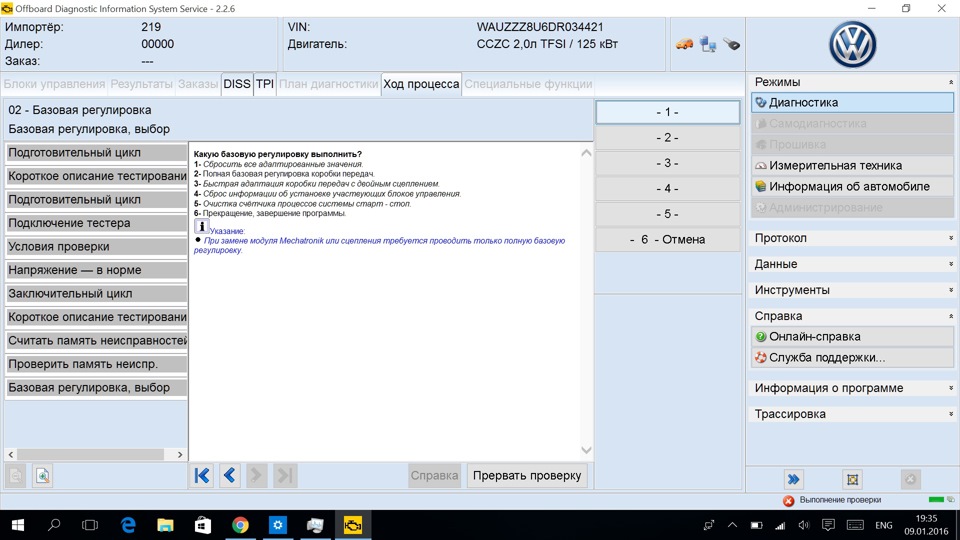Choose option - 4 - button
960x540 pixels.
pos(667,189)
